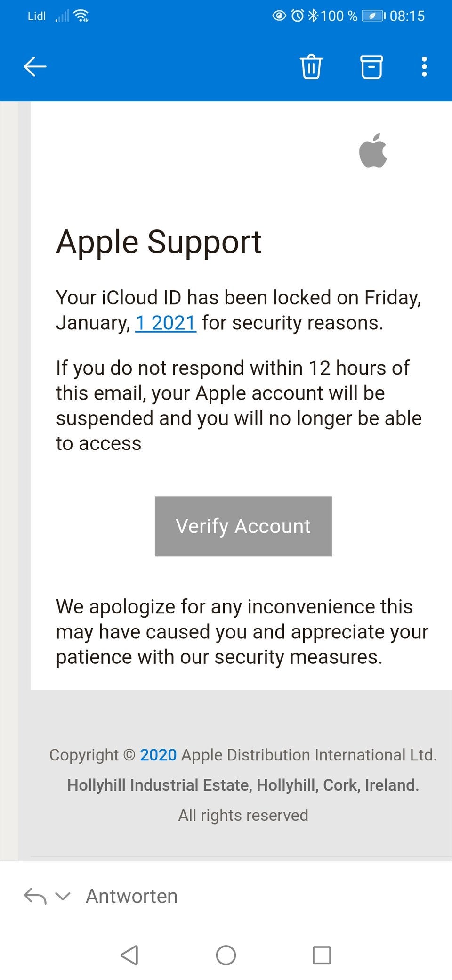The height and width of the screenshot is (980, 452).
Task: Tap the Antworten reply field
Action: point(132,896)
